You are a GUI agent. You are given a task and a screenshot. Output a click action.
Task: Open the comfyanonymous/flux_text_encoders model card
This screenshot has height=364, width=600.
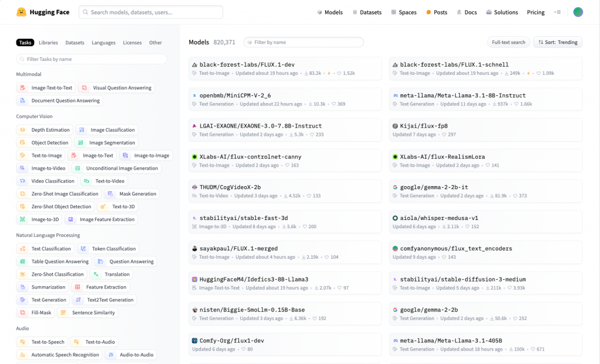pyautogui.click(x=486, y=252)
